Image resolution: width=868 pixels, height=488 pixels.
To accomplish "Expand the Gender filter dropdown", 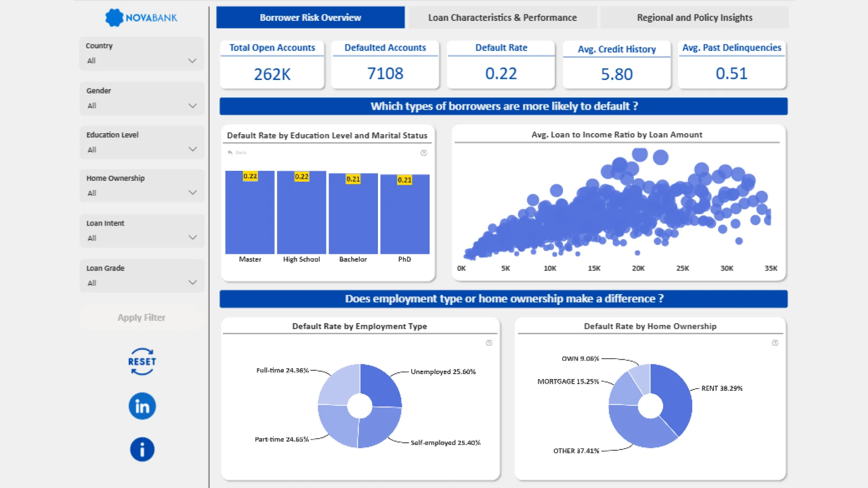I will point(193,106).
